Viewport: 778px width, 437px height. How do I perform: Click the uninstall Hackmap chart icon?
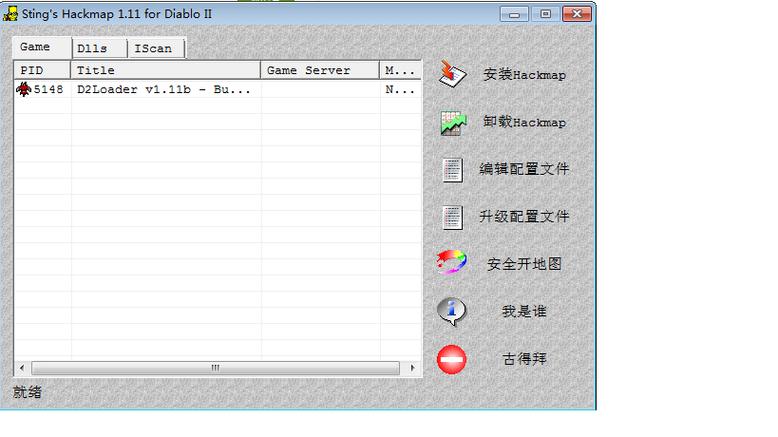pos(453,122)
